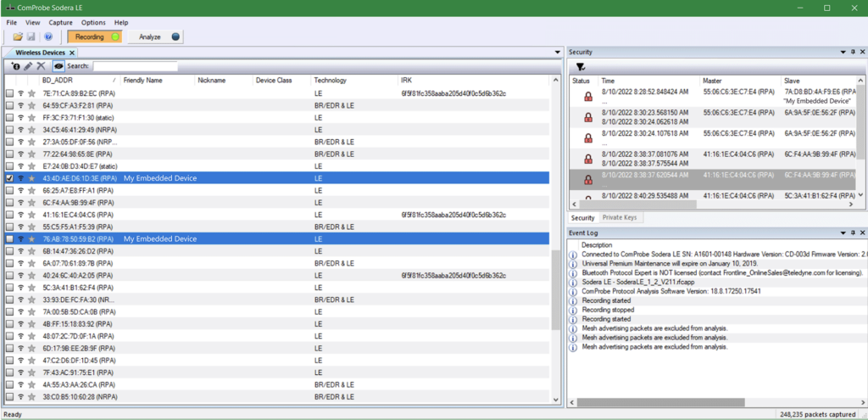Click the Security list scroll down arrow
This screenshot has height=420, width=868.
861,195
